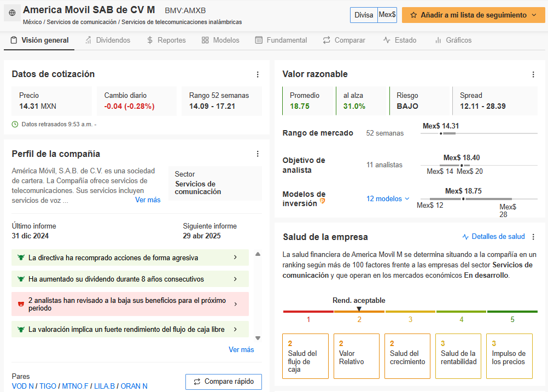Image resolution: width=548 pixels, height=392 pixels.
Task: Click the swap arrows icon on Comparar tab
Action: (x=327, y=40)
